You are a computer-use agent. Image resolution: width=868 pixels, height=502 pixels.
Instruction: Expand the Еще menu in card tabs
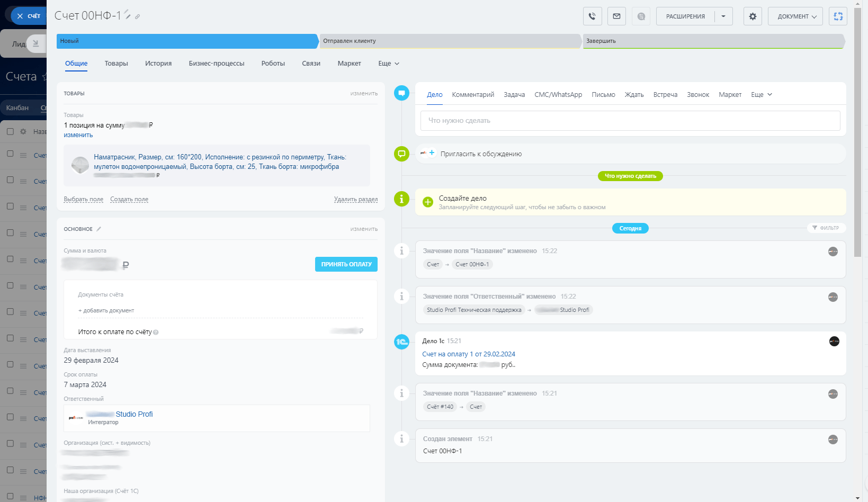389,64
